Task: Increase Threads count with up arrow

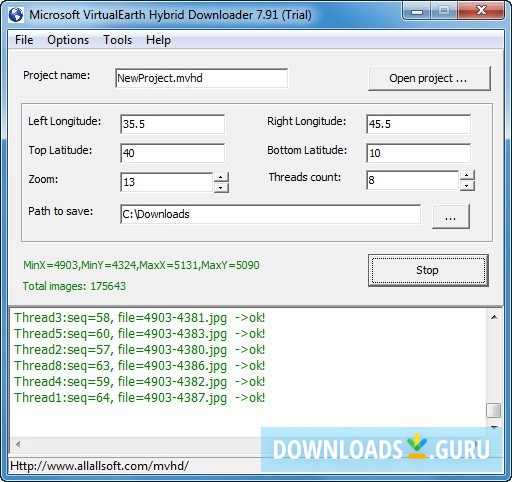Action: coord(467,175)
